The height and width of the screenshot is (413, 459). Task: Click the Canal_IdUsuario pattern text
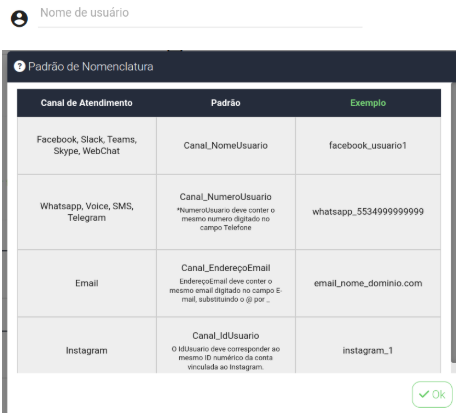(226, 336)
